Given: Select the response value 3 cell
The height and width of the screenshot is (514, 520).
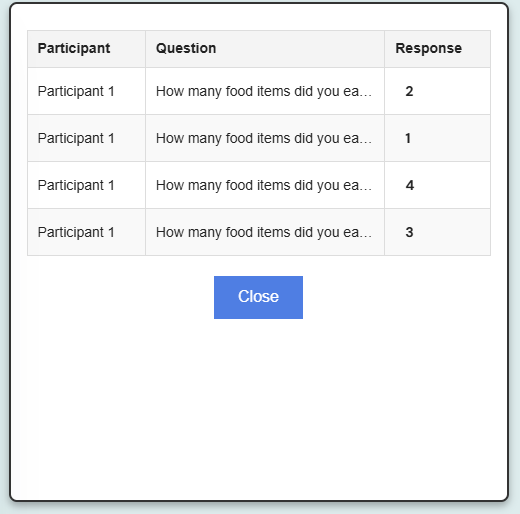Looking at the screenshot, I should [x=437, y=232].
